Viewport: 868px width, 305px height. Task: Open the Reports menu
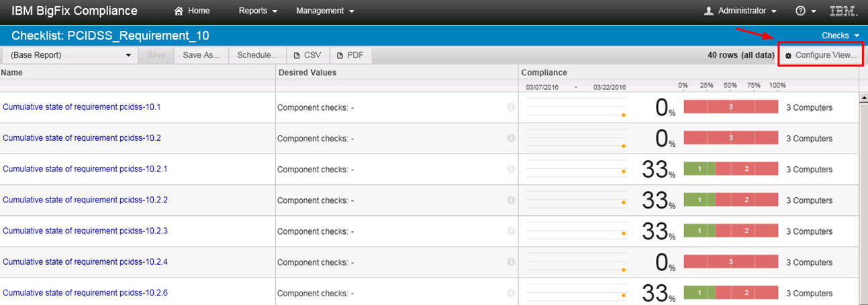[x=258, y=11]
